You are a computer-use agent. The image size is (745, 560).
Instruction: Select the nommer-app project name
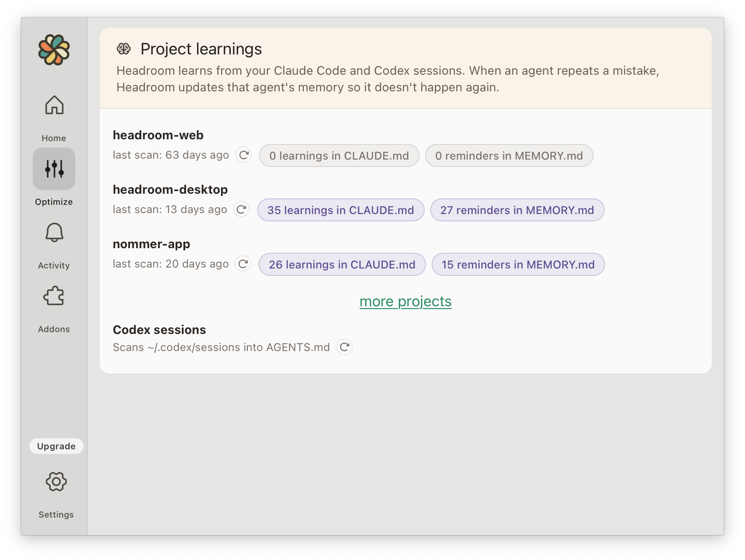coord(151,244)
